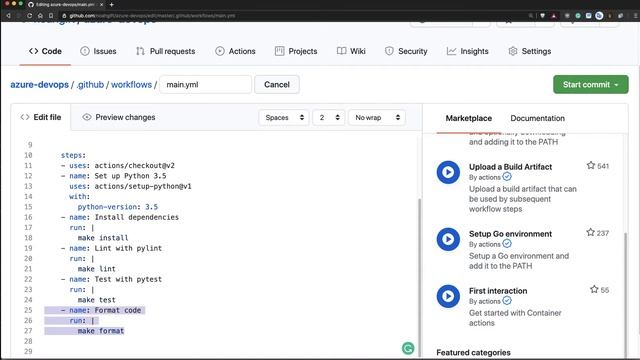Click the Code brackets icon
The width and height of the screenshot is (640, 360).
point(33,51)
